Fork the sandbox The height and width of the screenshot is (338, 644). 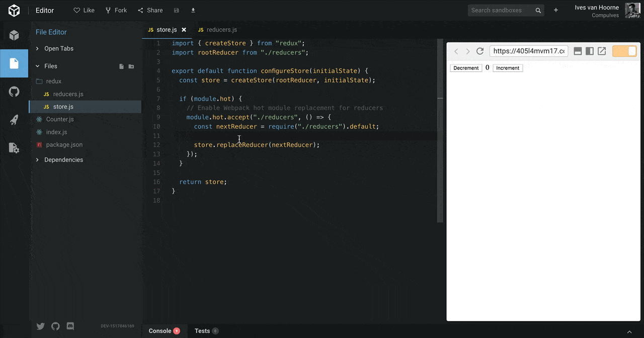click(116, 10)
